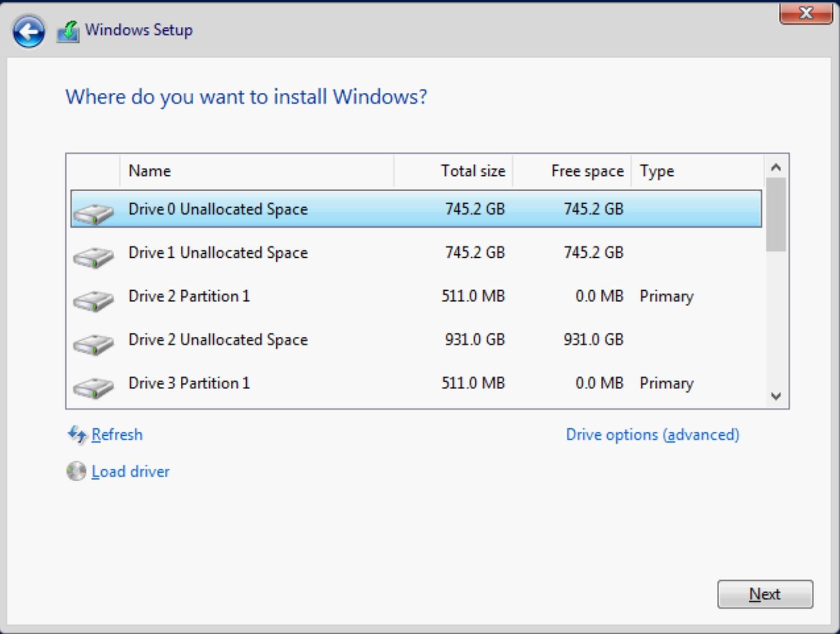This screenshot has height=634, width=840.
Task: Click the scrollbar up arrow
Action: click(776, 166)
